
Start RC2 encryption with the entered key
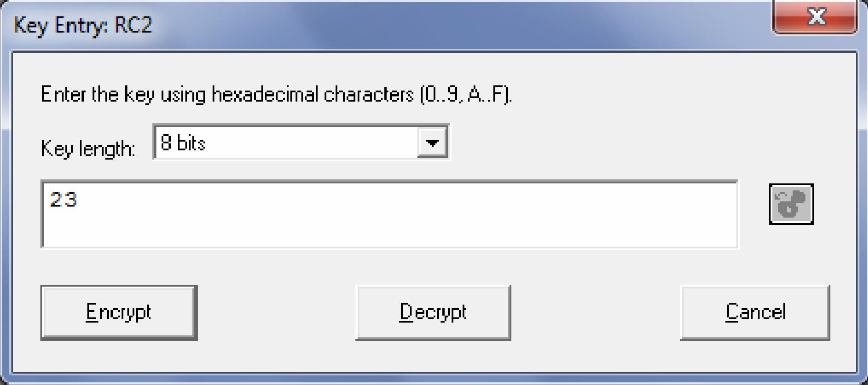click(119, 312)
